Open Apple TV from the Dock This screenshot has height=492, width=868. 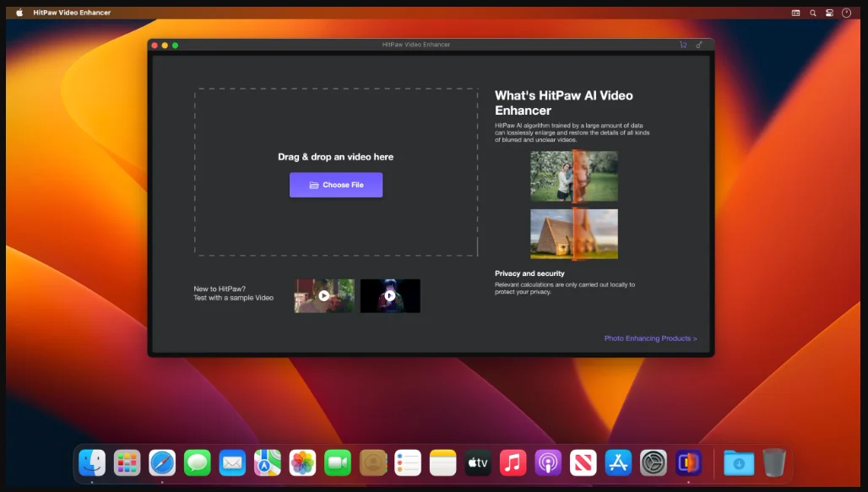[x=478, y=462]
